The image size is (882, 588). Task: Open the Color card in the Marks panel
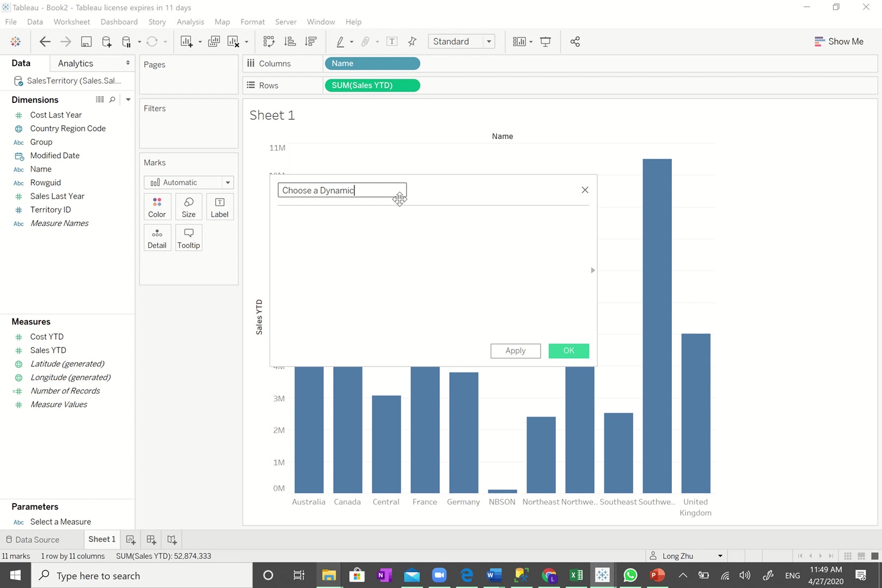pos(157,206)
